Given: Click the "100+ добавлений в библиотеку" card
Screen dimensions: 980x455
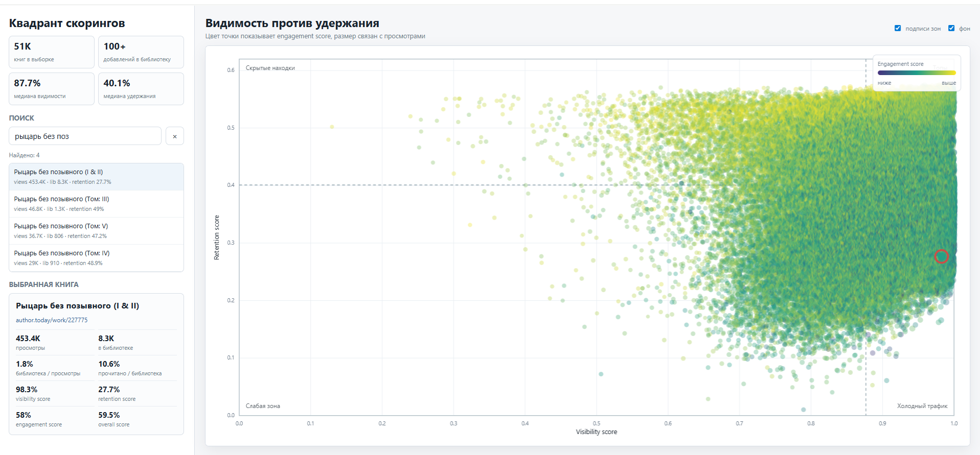Looking at the screenshot, I should (141, 52).
